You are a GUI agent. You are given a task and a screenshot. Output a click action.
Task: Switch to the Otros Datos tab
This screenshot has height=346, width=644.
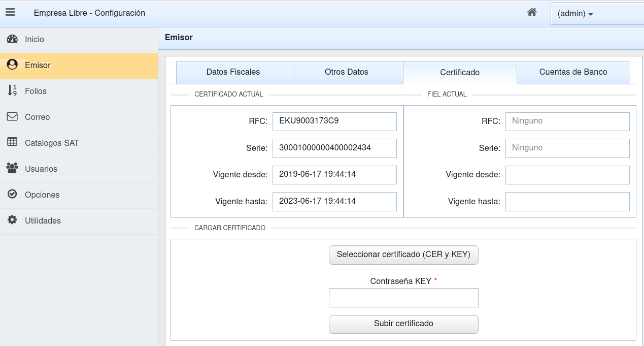click(347, 72)
